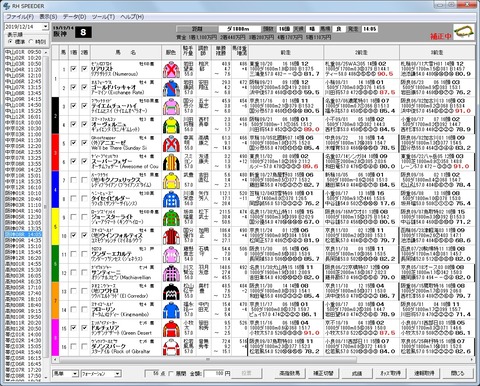This screenshot has height=386, width=480.
Task: Click the 成績 button
Action: [357, 373]
